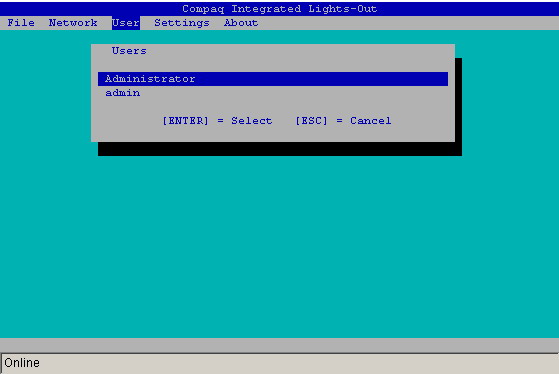The width and height of the screenshot is (559, 374).
Task: Click the empty menu bar area right of About
Action: click(x=409, y=23)
